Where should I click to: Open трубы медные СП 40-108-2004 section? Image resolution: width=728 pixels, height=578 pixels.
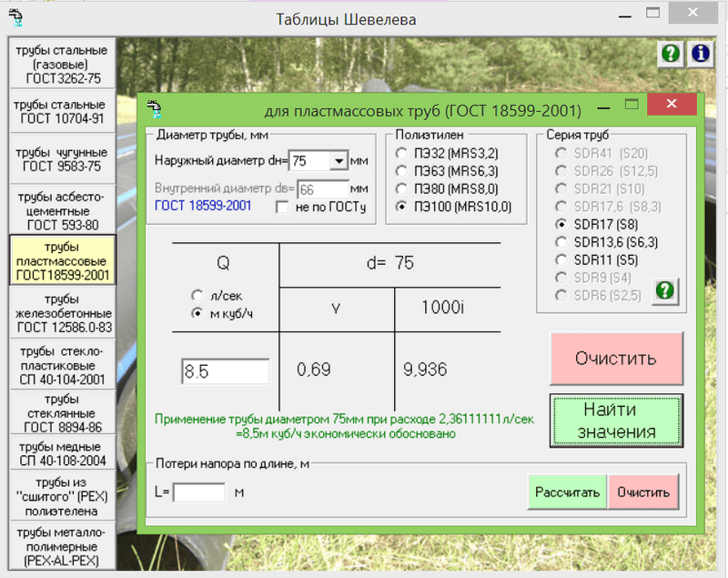pos(61,452)
